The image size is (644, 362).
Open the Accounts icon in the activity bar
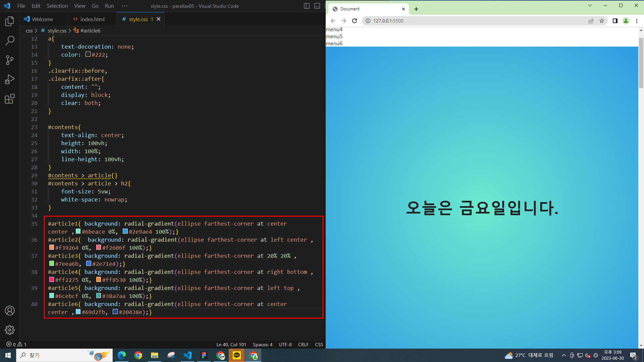(x=10, y=311)
